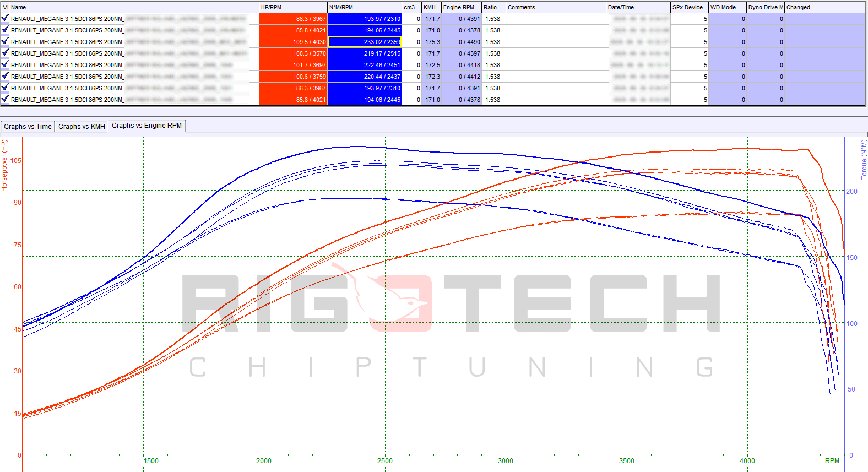Image resolution: width=868 pixels, height=472 pixels.
Task: Switch to the Graphs vs Time tab
Action: click(x=28, y=126)
